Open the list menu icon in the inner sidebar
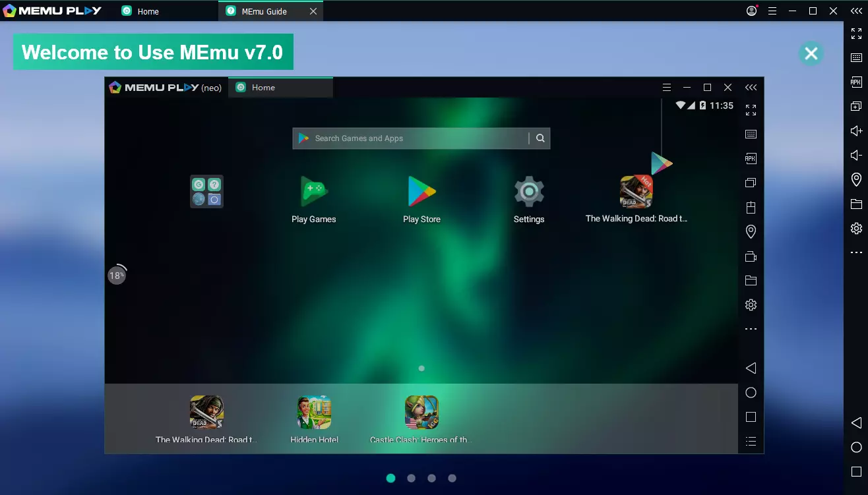 pos(751,441)
